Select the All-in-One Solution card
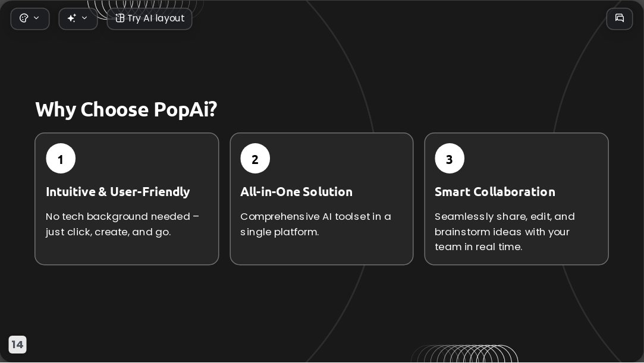 click(x=322, y=199)
